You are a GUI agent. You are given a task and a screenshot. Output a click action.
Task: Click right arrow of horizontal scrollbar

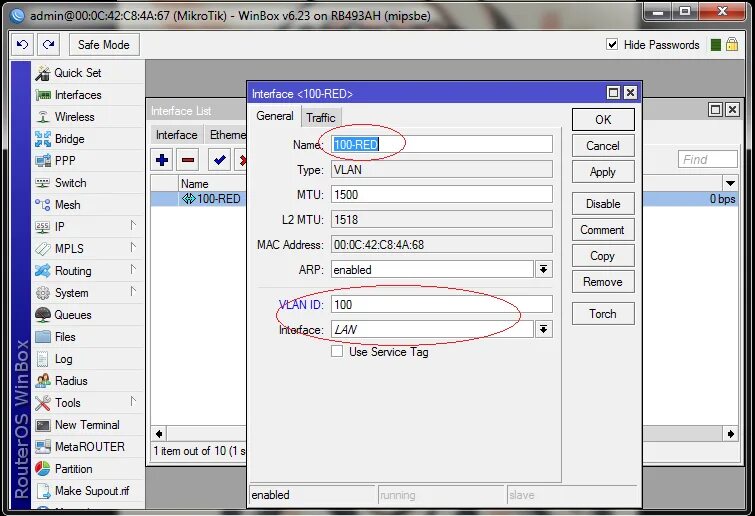[730, 434]
